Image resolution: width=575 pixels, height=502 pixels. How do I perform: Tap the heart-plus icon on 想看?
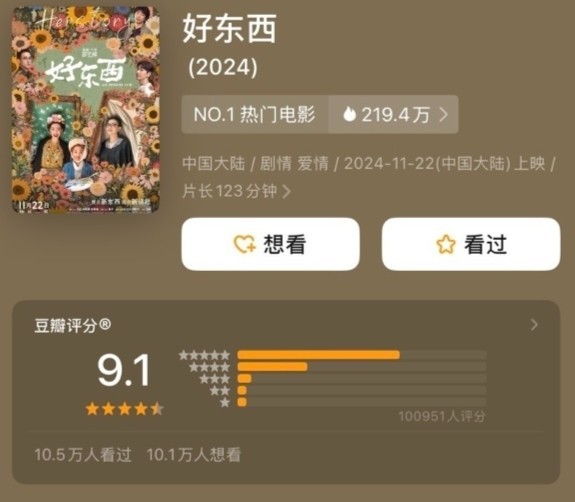(245, 244)
